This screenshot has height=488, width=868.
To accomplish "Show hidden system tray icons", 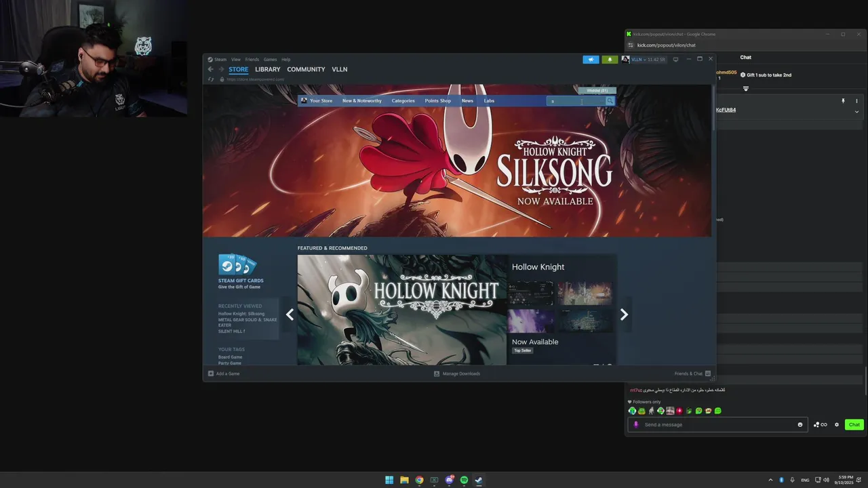I will pyautogui.click(x=770, y=480).
